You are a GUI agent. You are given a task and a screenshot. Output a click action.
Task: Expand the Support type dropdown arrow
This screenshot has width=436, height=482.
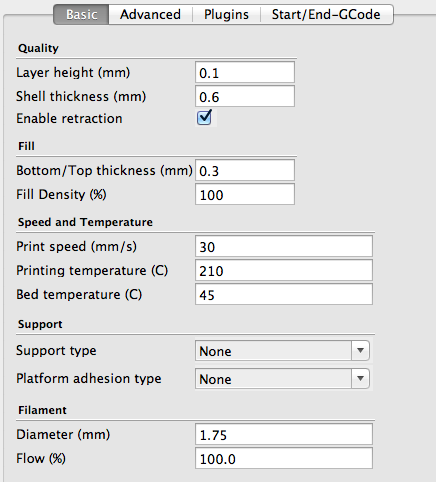click(360, 350)
